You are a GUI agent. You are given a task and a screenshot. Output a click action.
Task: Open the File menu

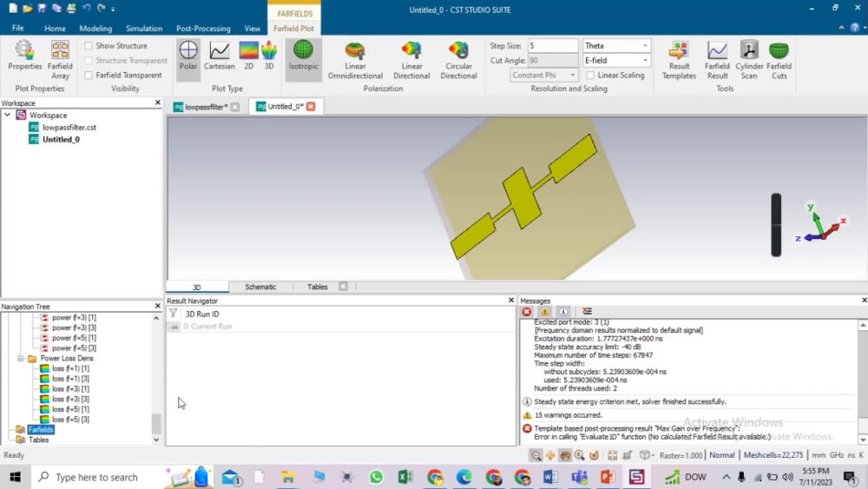[x=17, y=28]
